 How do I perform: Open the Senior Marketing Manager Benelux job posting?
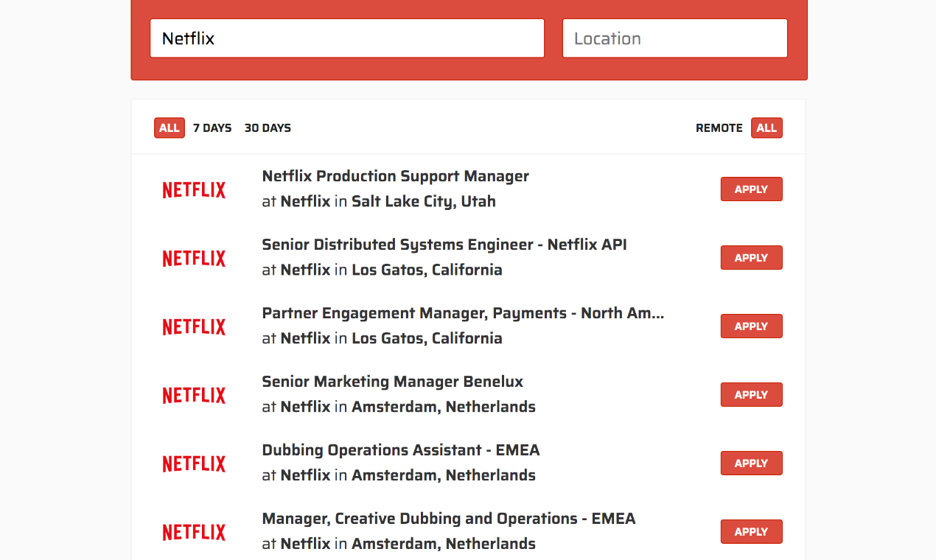coord(392,382)
